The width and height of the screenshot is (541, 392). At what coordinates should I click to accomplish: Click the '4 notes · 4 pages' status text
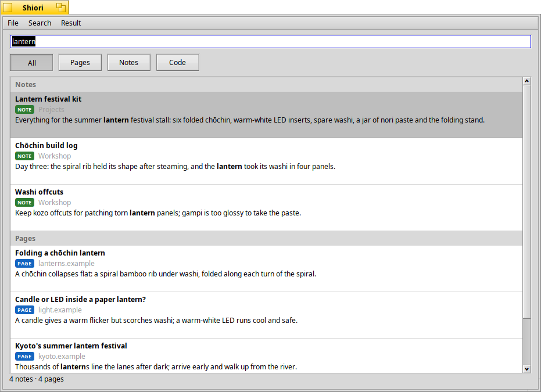point(37,379)
